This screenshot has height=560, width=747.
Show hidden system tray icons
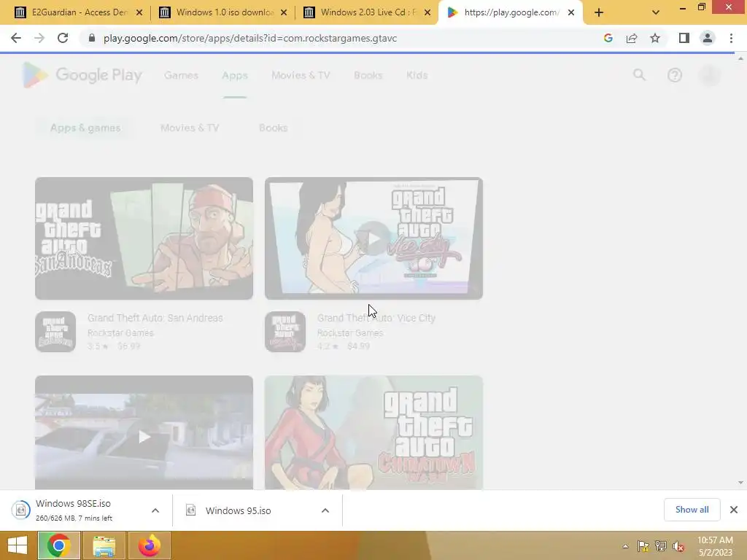point(625,546)
